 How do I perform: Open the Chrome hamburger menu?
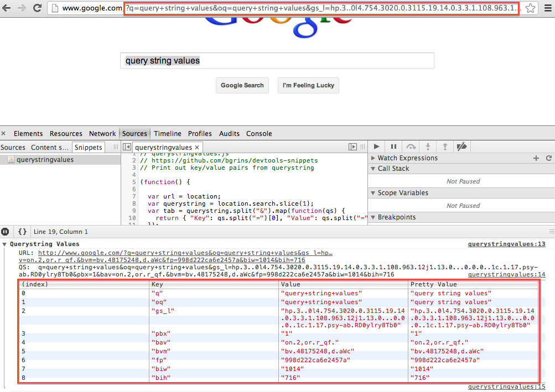coord(548,8)
